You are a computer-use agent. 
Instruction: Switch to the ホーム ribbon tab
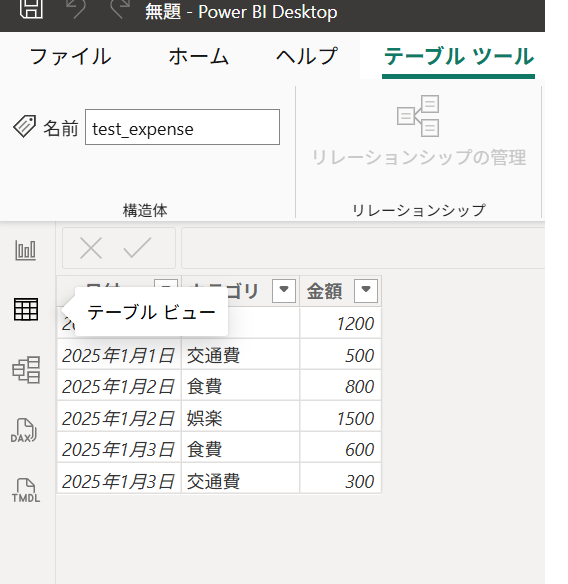point(199,57)
